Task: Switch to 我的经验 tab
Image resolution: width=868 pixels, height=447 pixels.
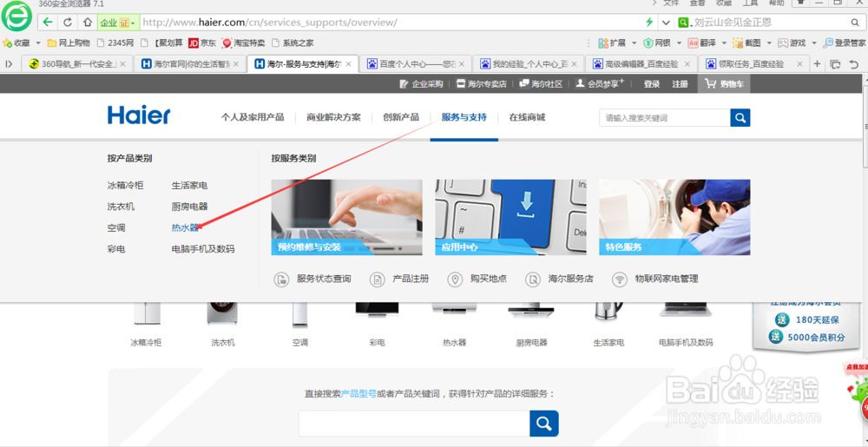Action: [529, 63]
